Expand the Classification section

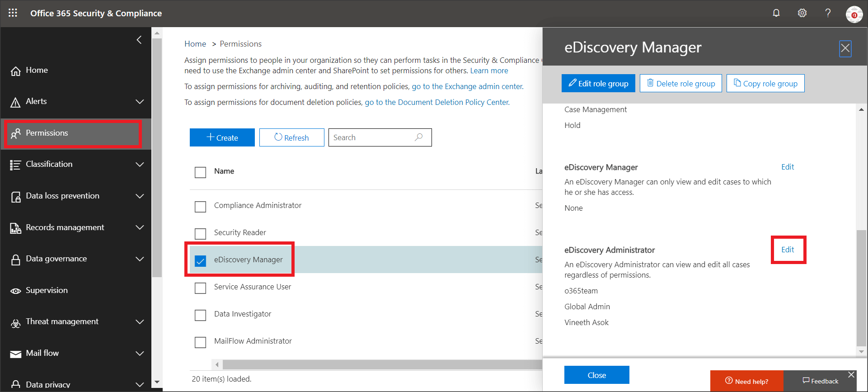(x=140, y=165)
